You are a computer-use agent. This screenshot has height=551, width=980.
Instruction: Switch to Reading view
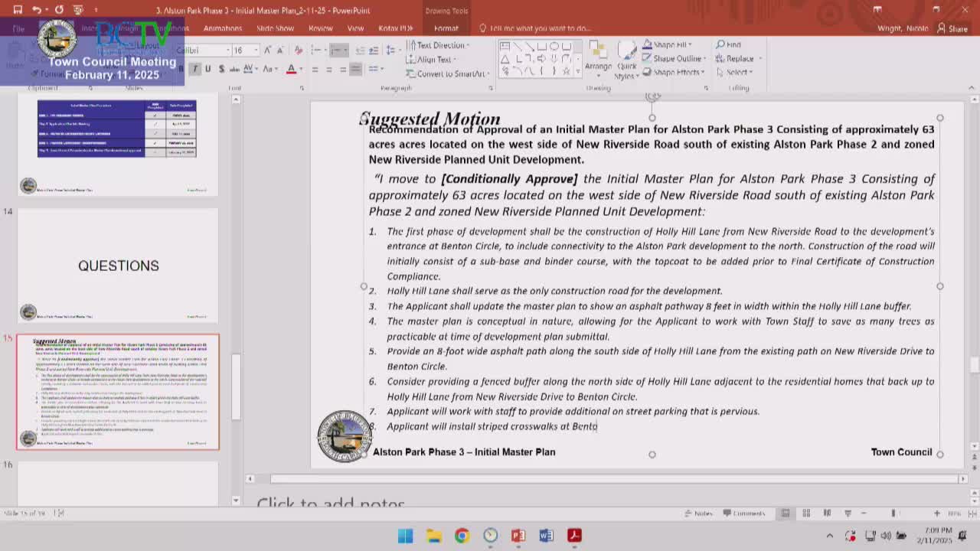tap(827, 514)
